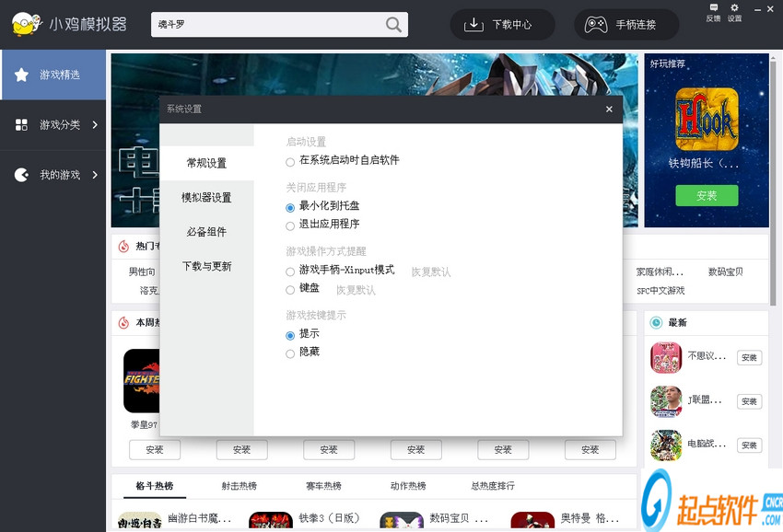Image resolution: width=783 pixels, height=532 pixels.
Task: Click the 电脑战 game icon
Action: [x=666, y=445]
